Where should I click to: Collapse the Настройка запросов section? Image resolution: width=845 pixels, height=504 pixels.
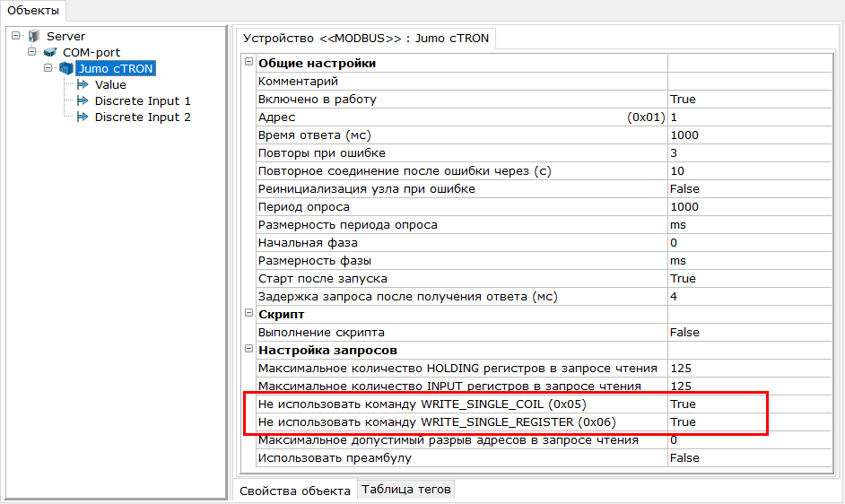249,350
